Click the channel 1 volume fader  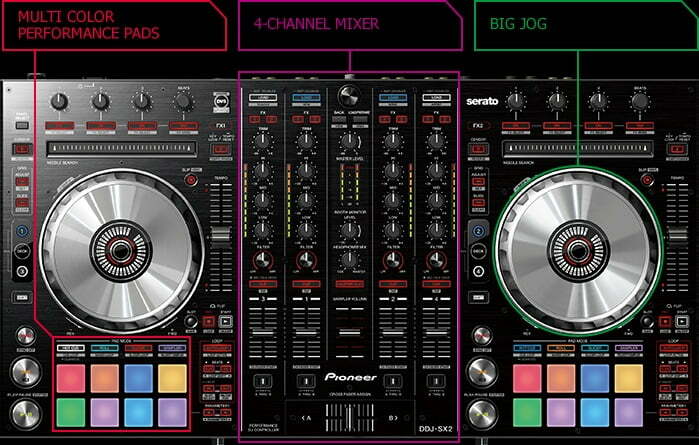(306, 332)
